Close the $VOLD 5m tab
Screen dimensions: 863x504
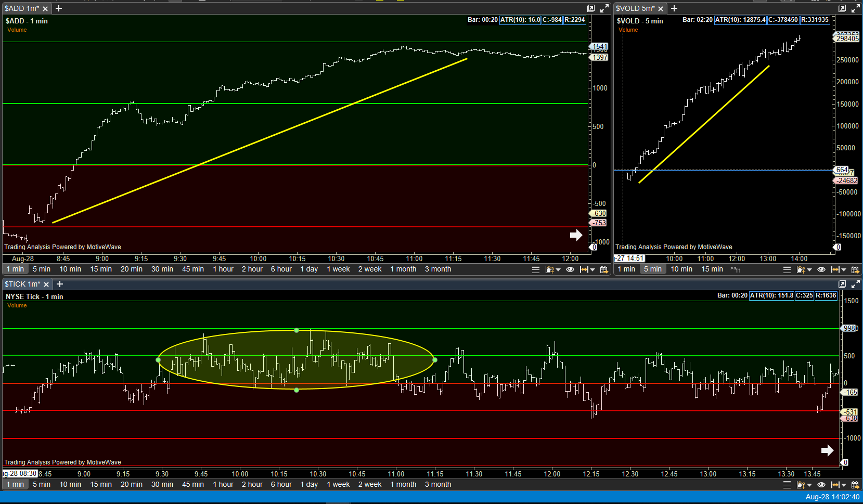tap(661, 9)
